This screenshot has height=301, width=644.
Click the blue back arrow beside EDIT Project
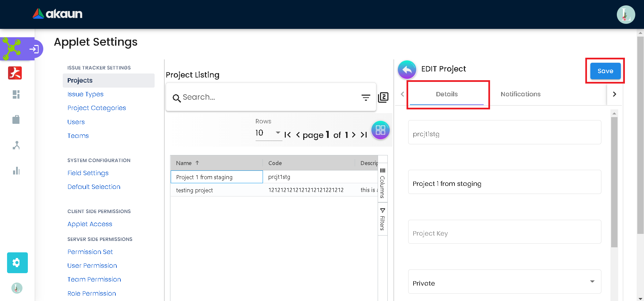[407, 69]
